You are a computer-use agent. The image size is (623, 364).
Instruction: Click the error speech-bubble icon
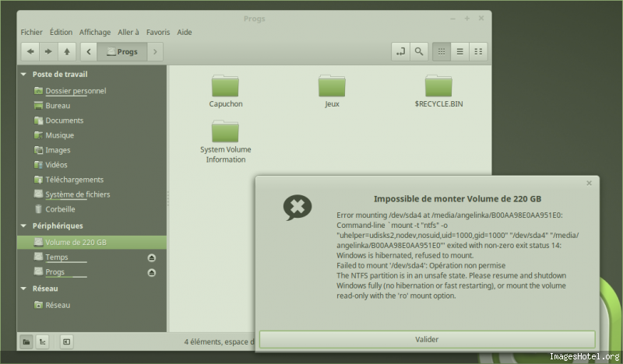click(297, 207)
